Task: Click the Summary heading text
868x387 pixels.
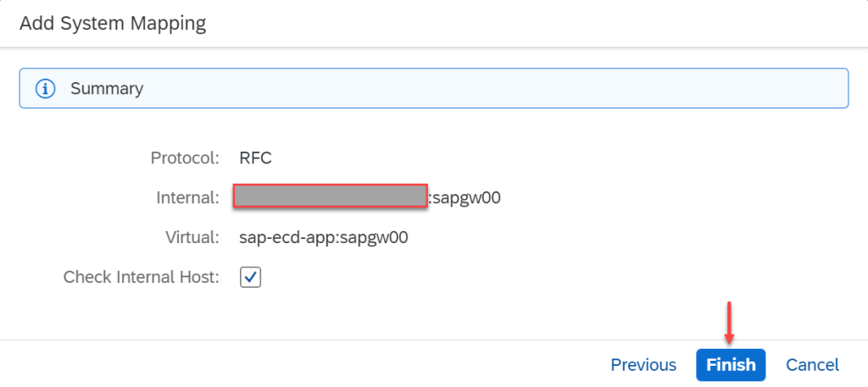Action: 107,88
